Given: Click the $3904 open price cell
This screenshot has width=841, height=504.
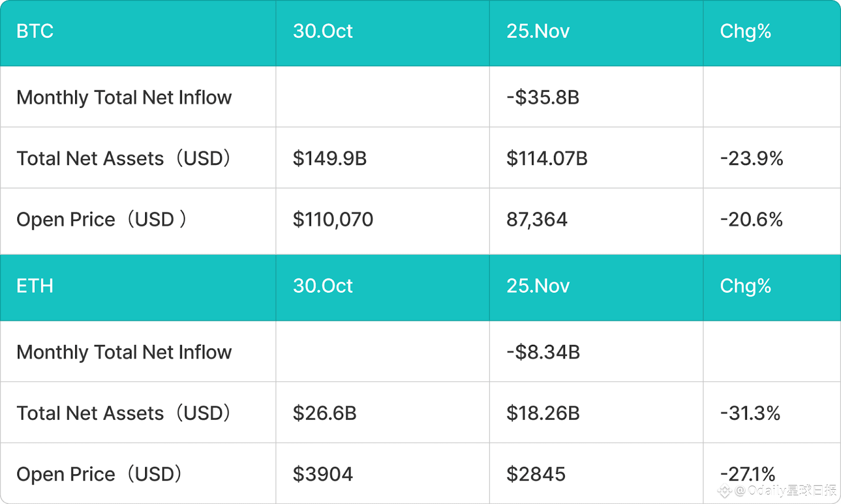Looking at the screenshot, I should [x=323, y=475].
